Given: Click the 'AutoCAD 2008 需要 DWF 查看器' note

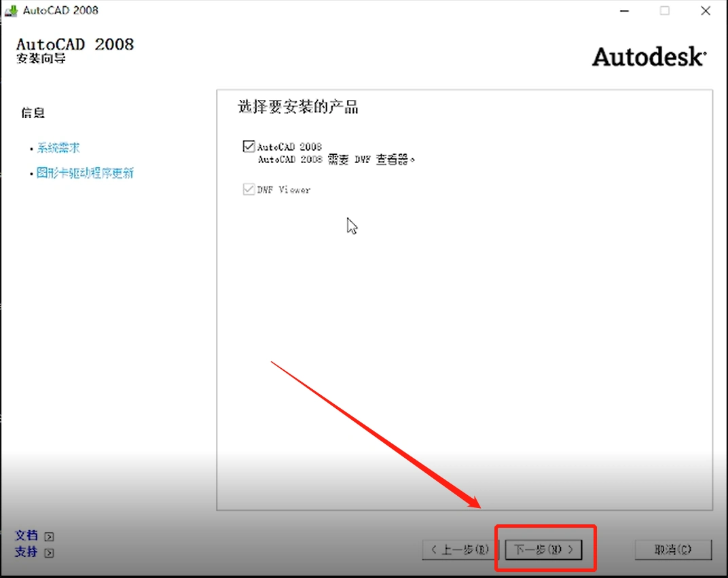Looking at the screenshot, I should click(336, 160).
